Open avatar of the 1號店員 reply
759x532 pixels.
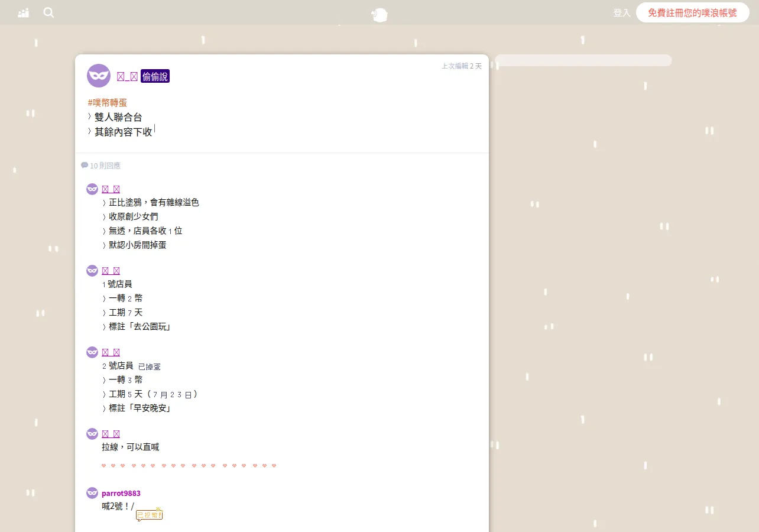click(92, 271)
